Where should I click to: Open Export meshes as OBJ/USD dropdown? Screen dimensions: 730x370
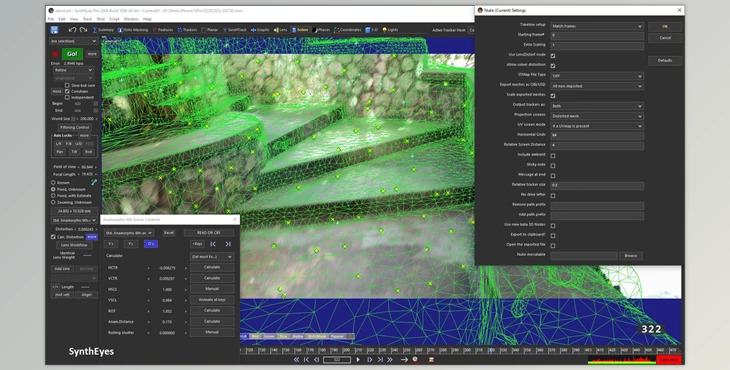pyautogui.click(x=597, y=86)
